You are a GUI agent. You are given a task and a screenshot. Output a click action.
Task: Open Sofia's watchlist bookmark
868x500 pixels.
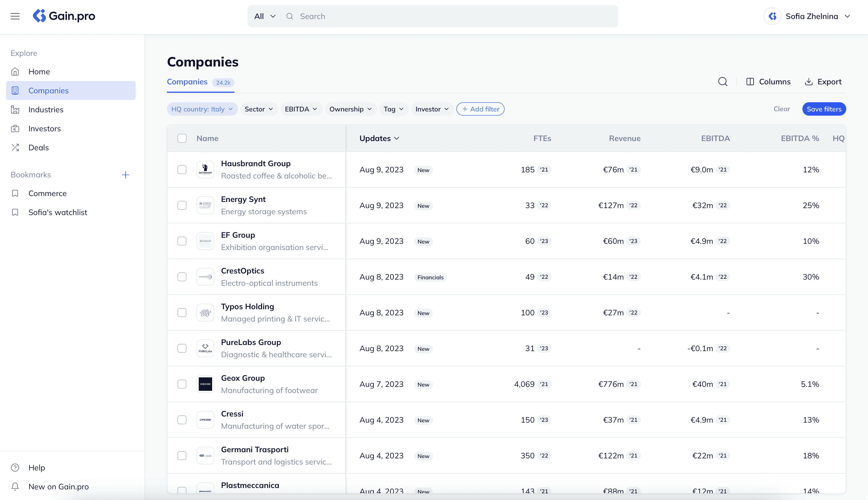click(x=71, y=212)
